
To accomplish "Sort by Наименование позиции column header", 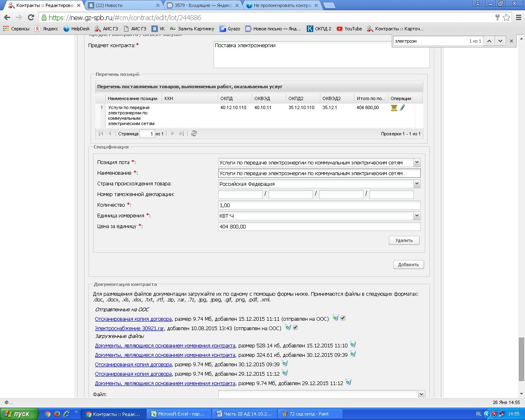I will point(133,98).
